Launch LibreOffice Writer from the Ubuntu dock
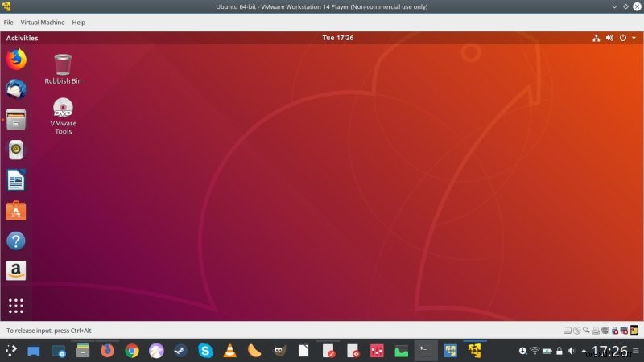Viewport: 644px width, 362px height. point(16,179)
